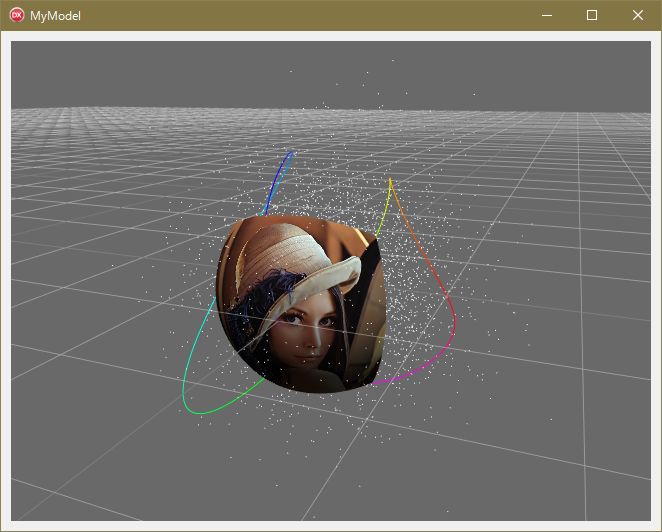Close the MyModel window
This screenshot has width=662, height=532.
tap(638, 15)
